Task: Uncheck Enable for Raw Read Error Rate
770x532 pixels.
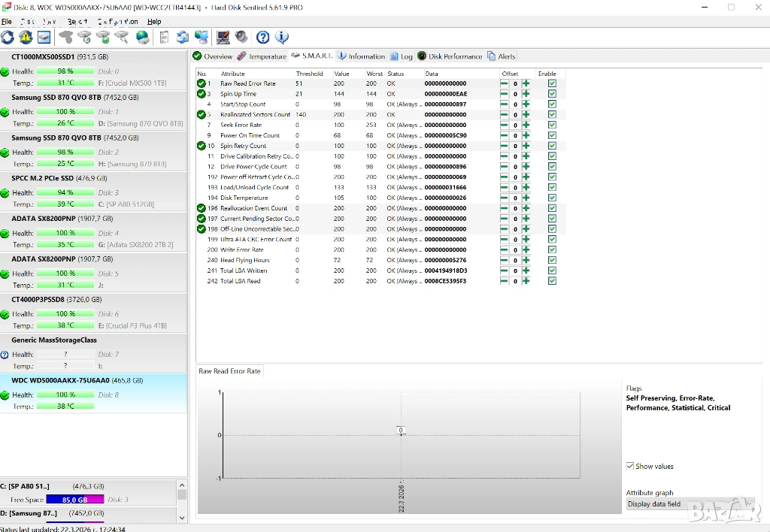Action: tap(552, 83)
